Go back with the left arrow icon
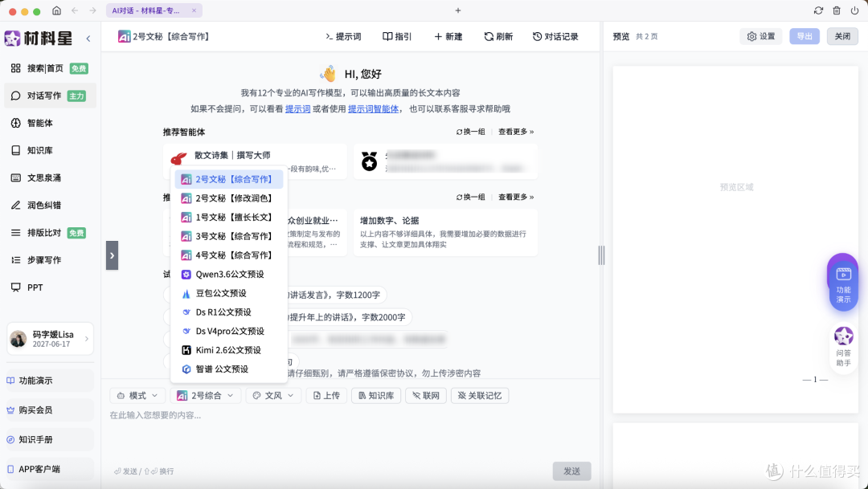Viewport: 868px width, 489px height. (75, 10)
